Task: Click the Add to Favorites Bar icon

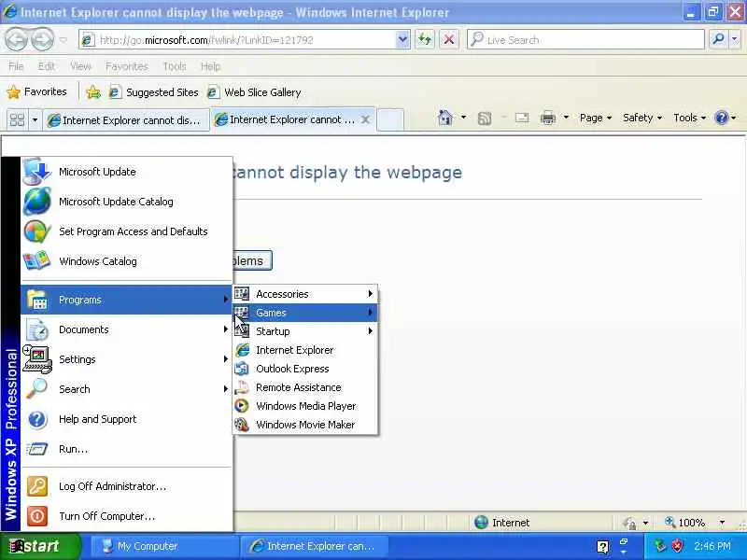Action: pyautogui.click(x=93, y=91)
